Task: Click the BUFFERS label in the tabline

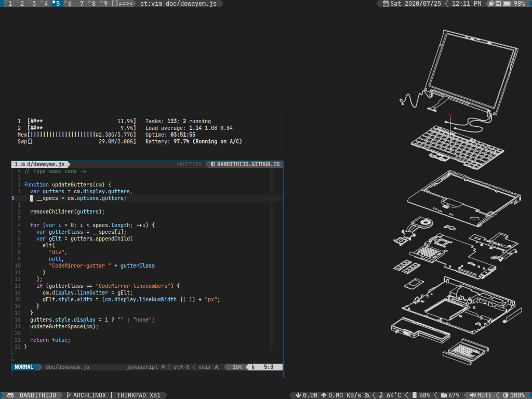Action: 190,164
